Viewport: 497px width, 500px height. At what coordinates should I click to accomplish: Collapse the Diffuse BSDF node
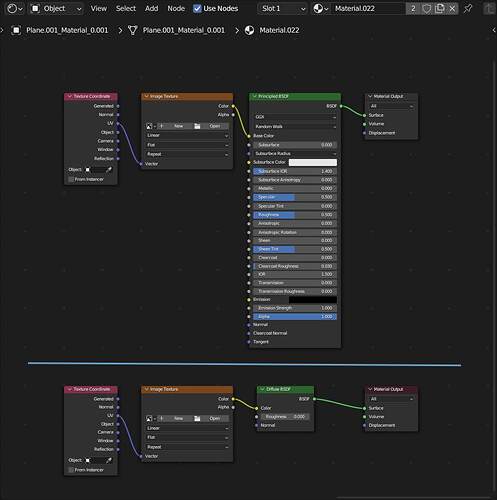(262, 389)
